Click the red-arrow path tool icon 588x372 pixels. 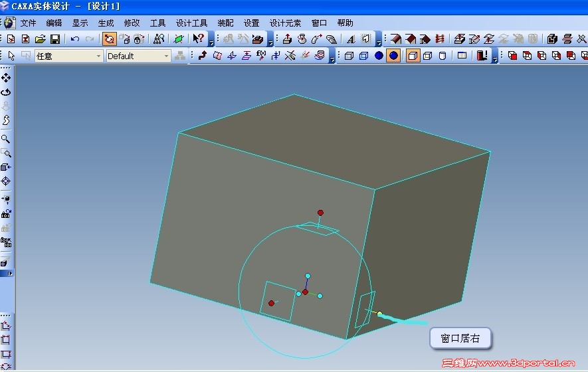tap(203, 56)
